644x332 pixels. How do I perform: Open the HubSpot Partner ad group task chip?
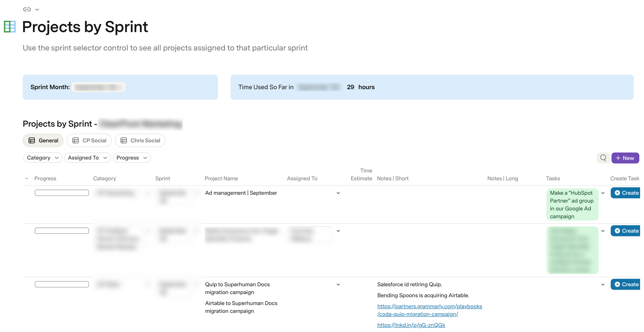pos(572,205)
